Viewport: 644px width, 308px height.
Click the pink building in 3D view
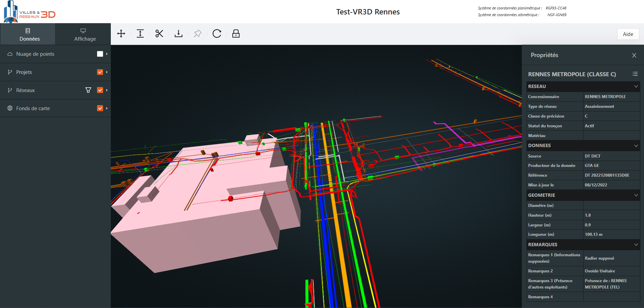click(201, 228)
